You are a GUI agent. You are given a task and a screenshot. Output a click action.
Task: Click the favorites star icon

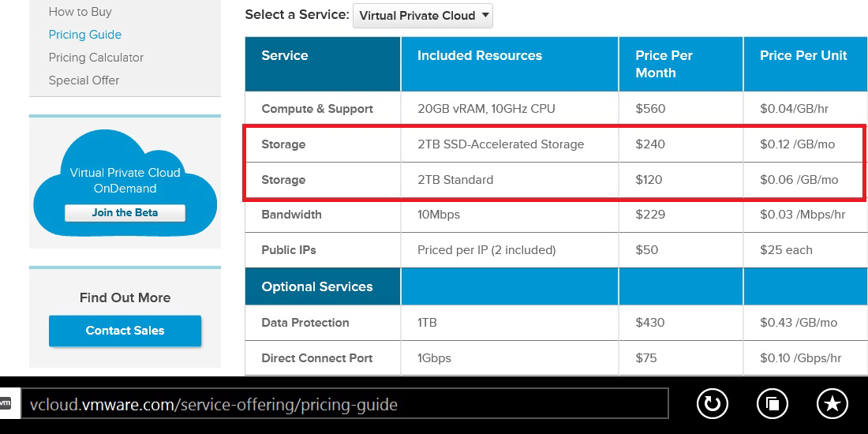832,403
